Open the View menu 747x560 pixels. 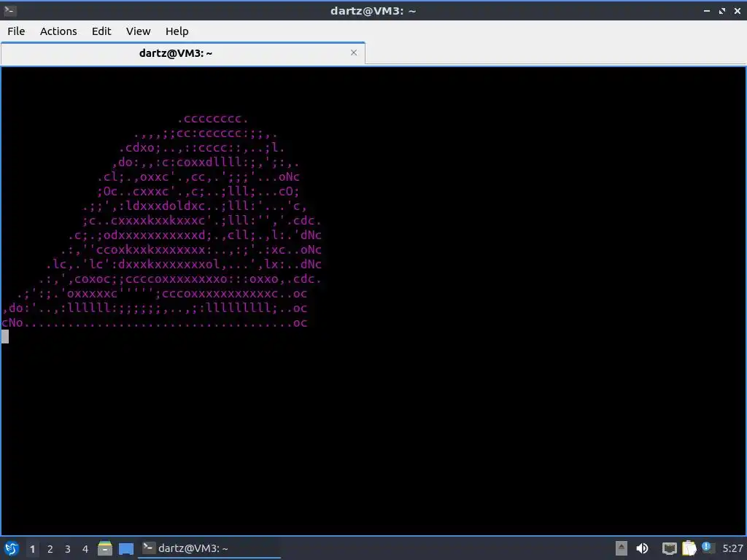(x=138, y=31)
